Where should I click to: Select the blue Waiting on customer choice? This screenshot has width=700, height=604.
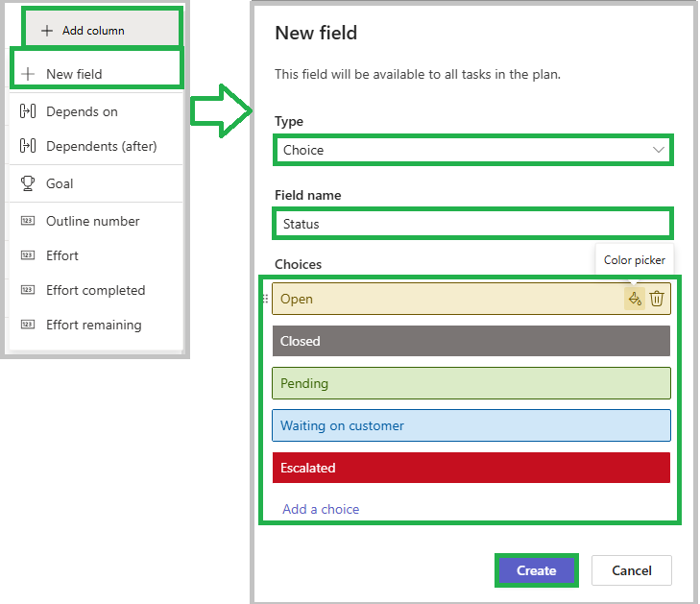coord(471,425)
